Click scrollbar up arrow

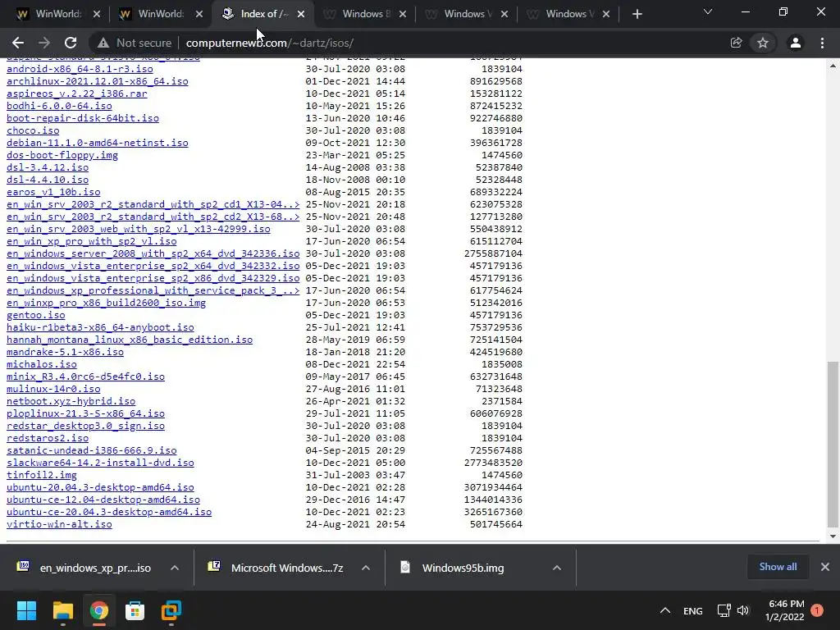coord(833,66)
